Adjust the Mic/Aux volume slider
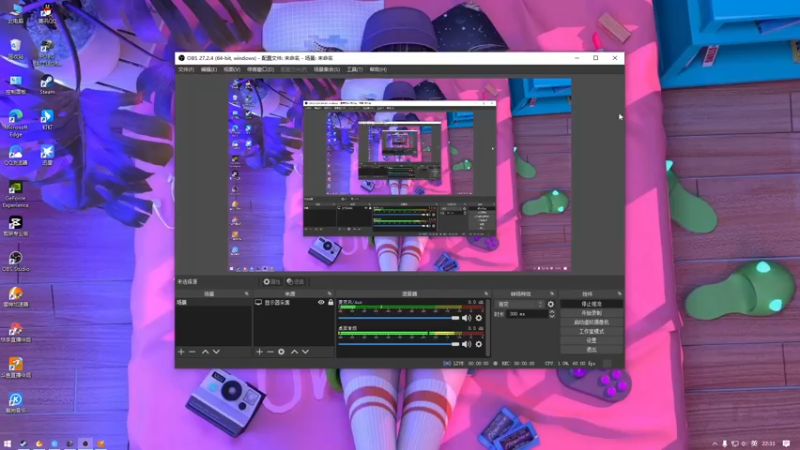Screen dimensions: 800x450 click(x=398, y=318)
